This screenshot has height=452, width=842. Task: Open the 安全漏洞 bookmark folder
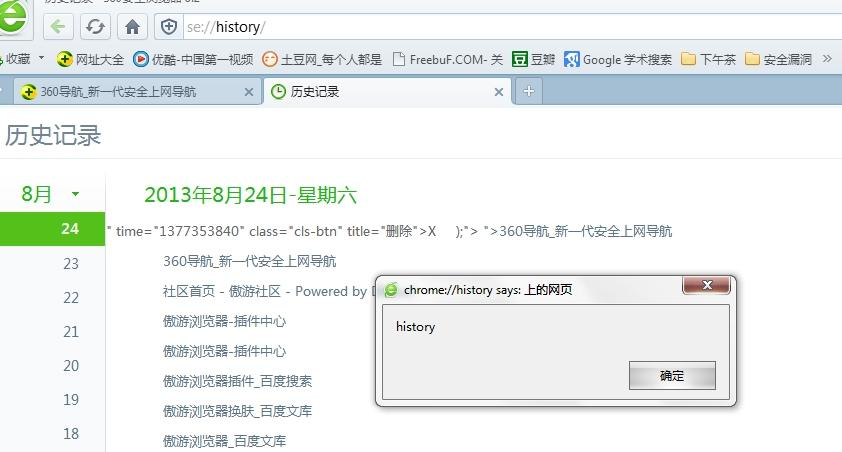pyautogui.click(x=778, y=59)
